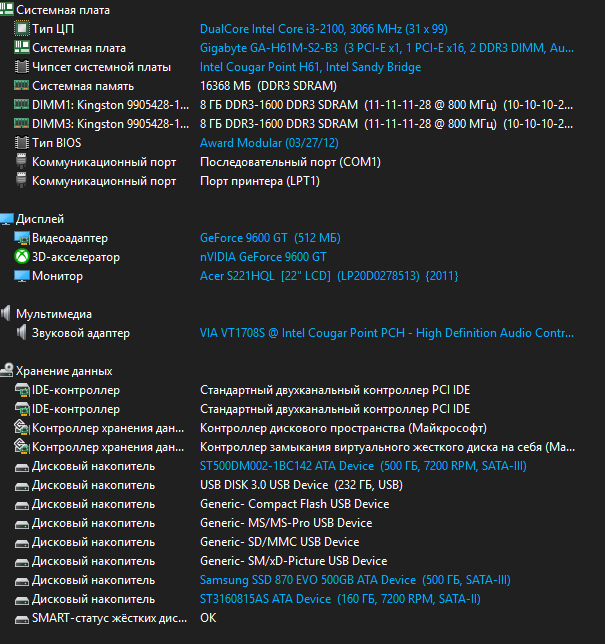Image resolution: width=605 pixels, height=644 pixels.
Task: Select the Хранение данных section header text
Action: (64, 371)
